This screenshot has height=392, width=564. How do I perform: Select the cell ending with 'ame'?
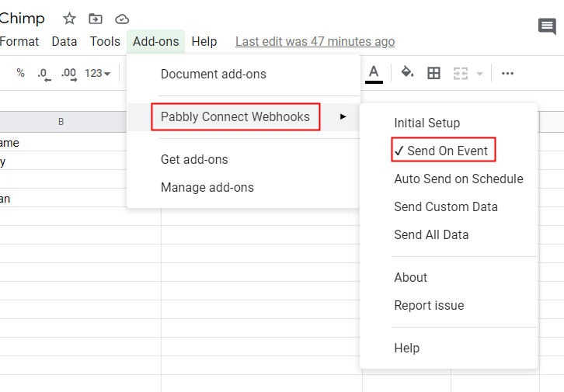point(63,142)
